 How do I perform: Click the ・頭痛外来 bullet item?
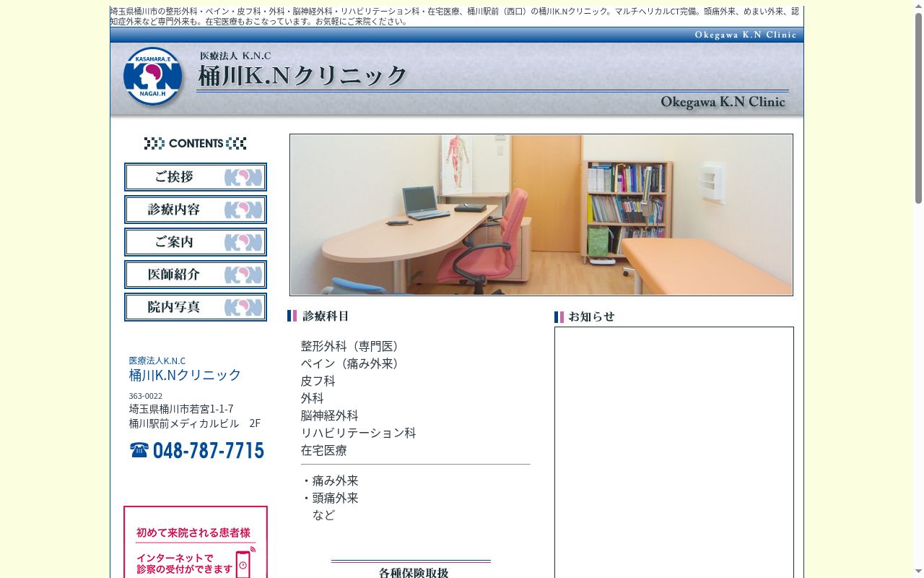(x=330, y=498)
